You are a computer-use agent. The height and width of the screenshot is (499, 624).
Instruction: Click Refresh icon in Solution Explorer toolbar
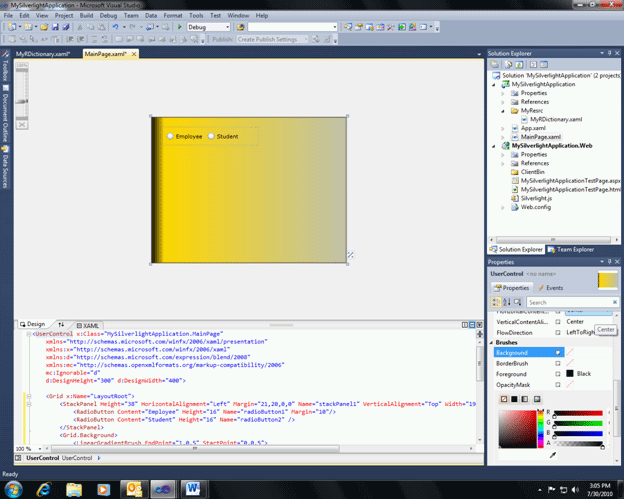[x=519, y=64]
